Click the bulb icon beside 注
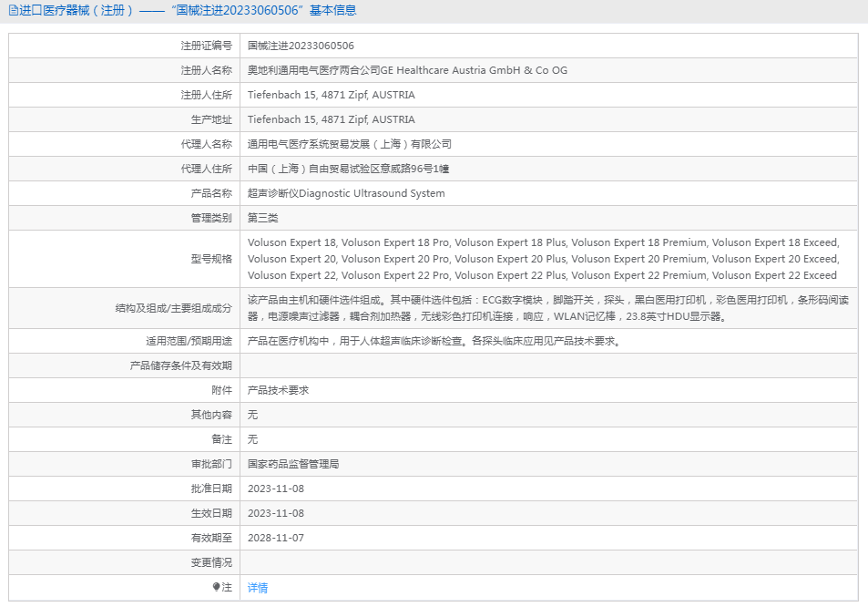The width and height of the screenshot is (868, 607). point(217,587)
